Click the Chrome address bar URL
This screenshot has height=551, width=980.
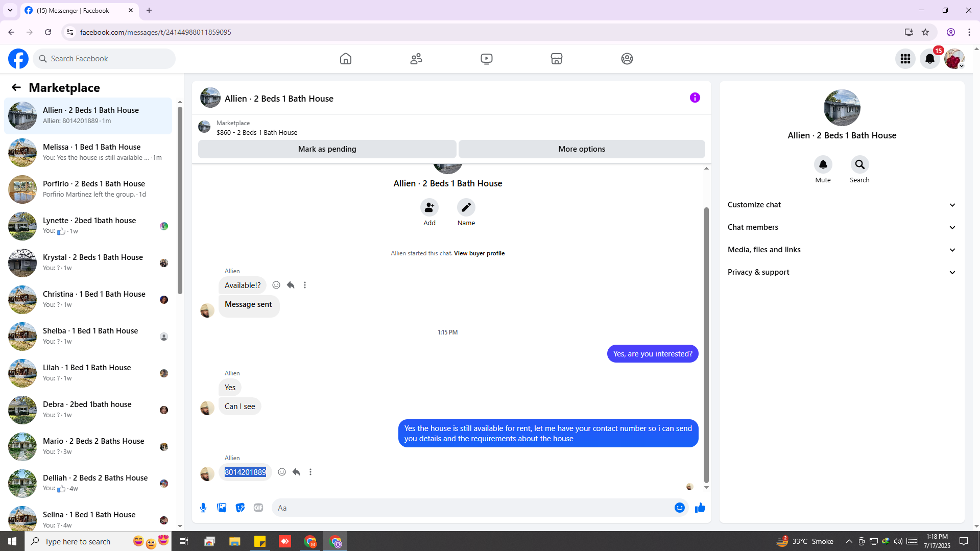click(156, 32)
